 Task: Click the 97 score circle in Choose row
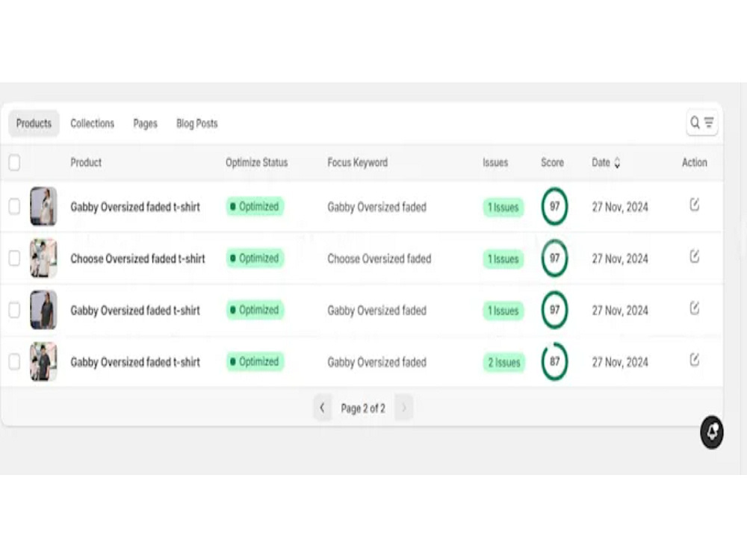tap(554, 258)
